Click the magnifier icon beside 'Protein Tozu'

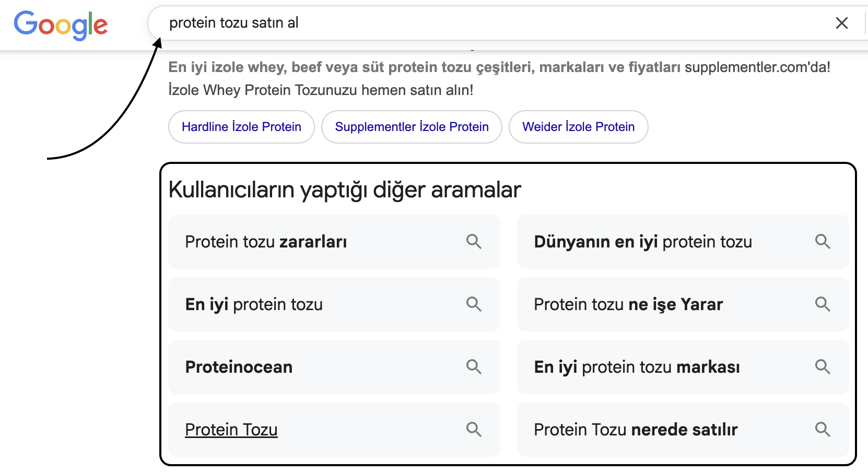(x=474, y=430)
